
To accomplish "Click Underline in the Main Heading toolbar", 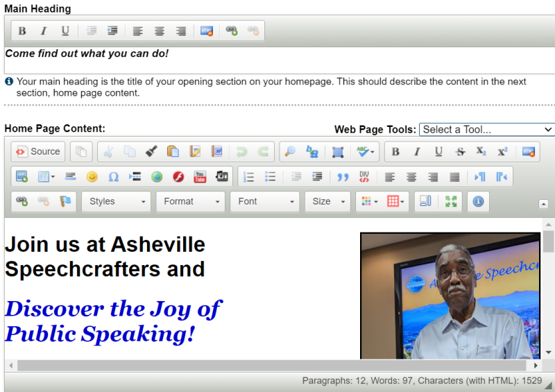I will pos(65,31).
